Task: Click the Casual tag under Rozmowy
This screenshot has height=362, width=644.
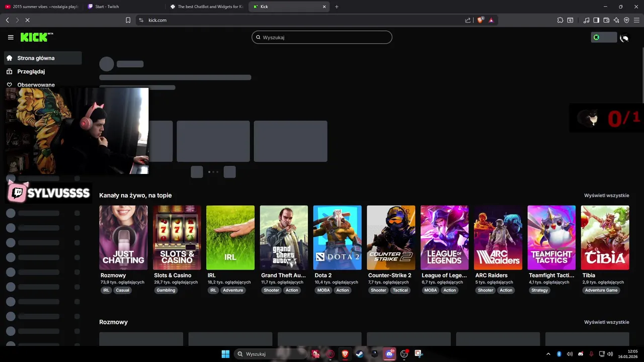Action: click(x=123, y=290)
